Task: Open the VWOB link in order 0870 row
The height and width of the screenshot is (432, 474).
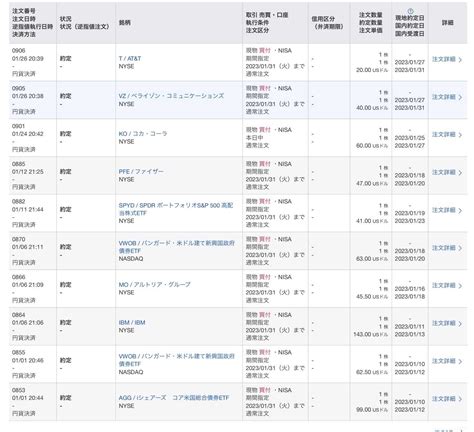Action: point(177,247)
